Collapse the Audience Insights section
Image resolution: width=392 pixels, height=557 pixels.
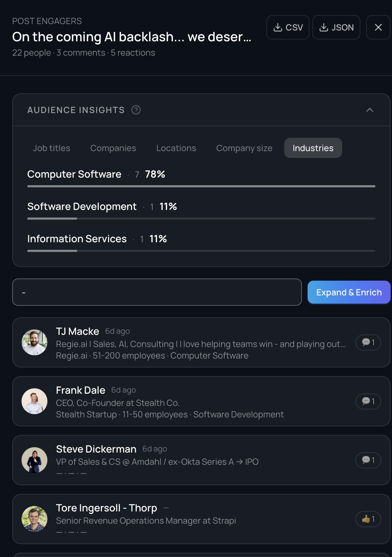(x=370, y=110)
